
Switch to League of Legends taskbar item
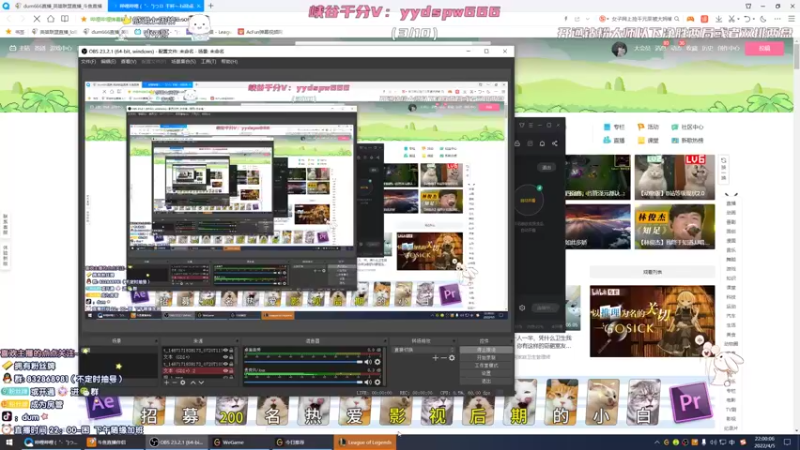coord(365,442)
